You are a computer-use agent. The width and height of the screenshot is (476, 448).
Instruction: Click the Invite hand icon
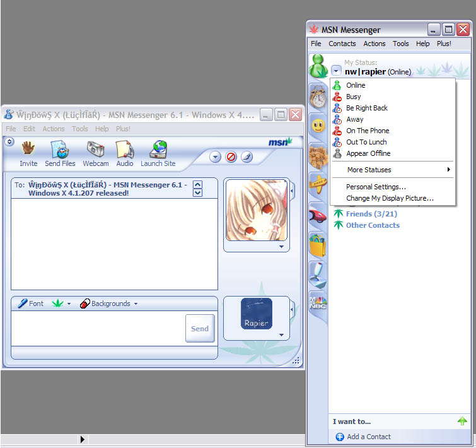click(x=28, y=148)
